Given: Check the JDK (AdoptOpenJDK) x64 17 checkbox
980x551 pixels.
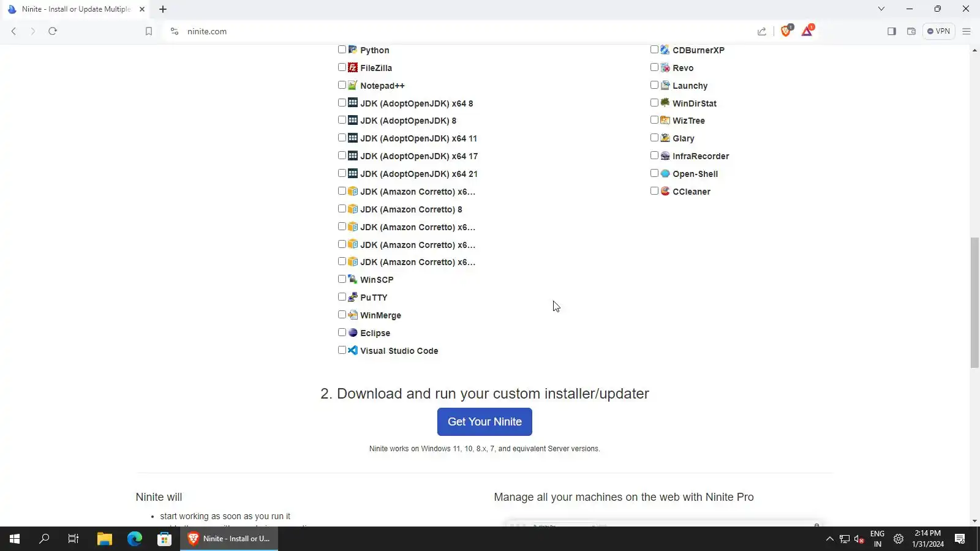Looking at the screenshot, I should click(342, 156).
